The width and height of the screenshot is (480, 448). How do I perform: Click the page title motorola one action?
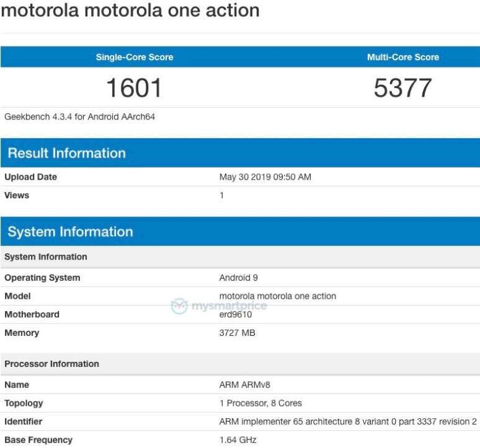[130, 11]
